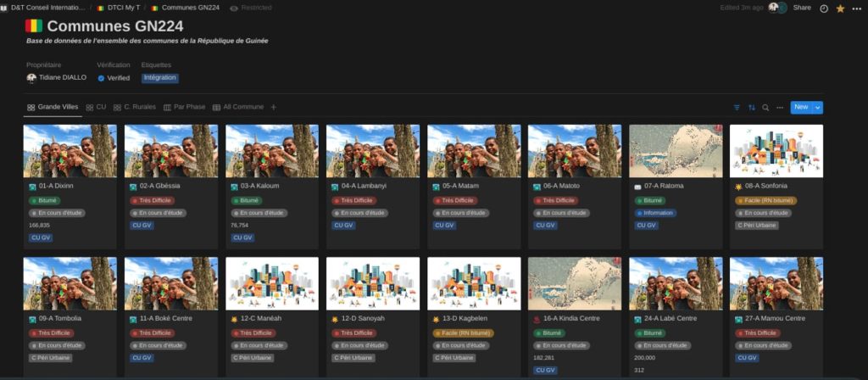The image size is (868, 380).
Task: Switch to the Par Phase tab
Action: [x=184, y=108]
